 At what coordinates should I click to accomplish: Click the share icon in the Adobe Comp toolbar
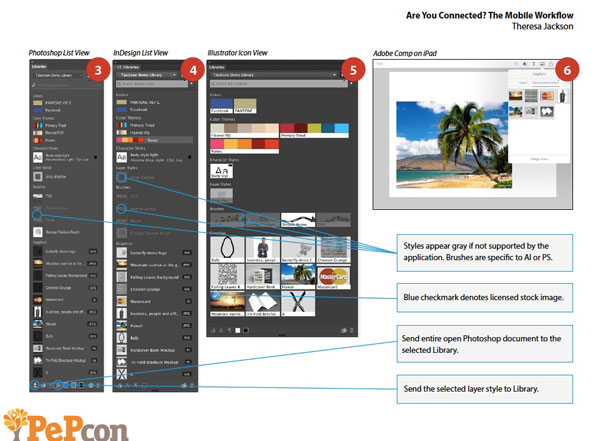point(551,64)
